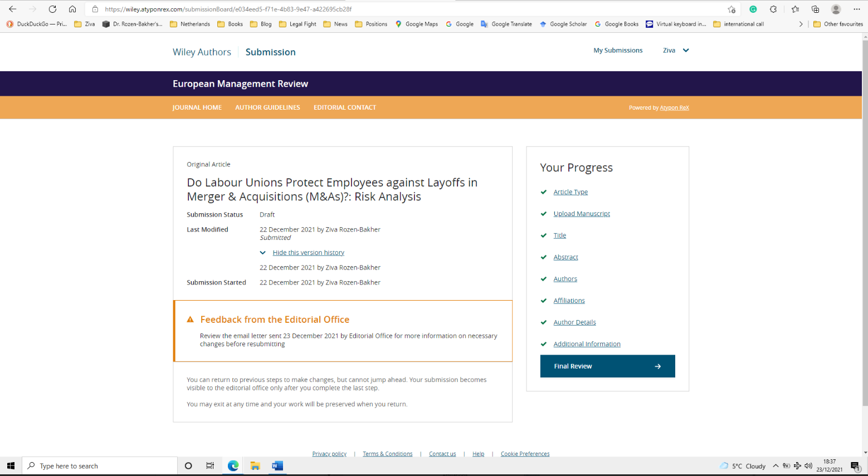
Task: Show more bookmarks overflow chevron
Action: [801, 24]
